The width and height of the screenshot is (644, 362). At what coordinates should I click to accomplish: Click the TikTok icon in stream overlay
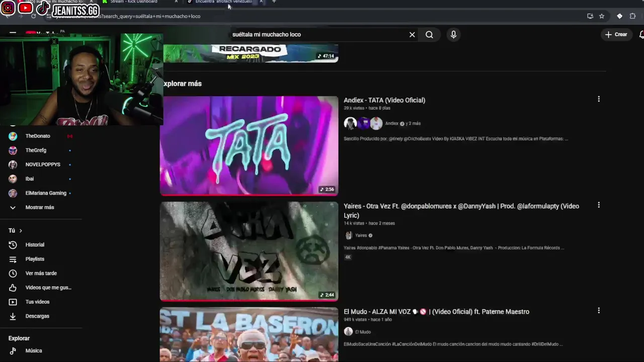point(42,8)
